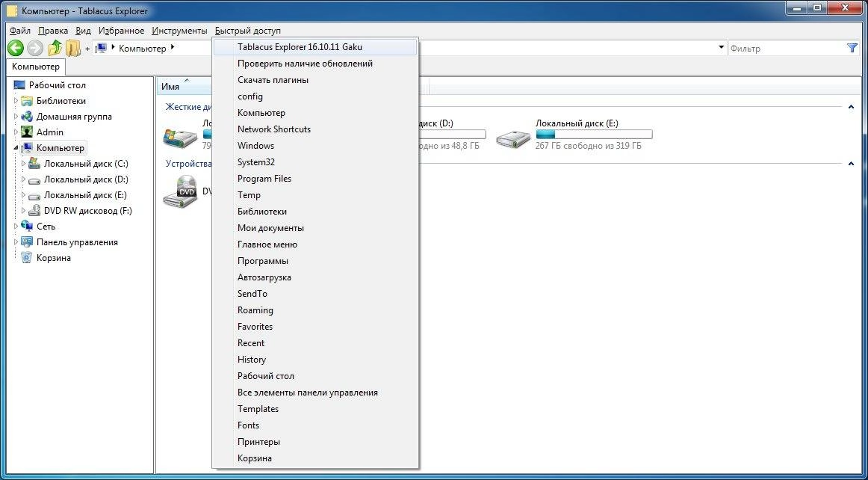Open the Файл menu
The width and height of the screenshot is (868, 480).
(x=20, y=31)
